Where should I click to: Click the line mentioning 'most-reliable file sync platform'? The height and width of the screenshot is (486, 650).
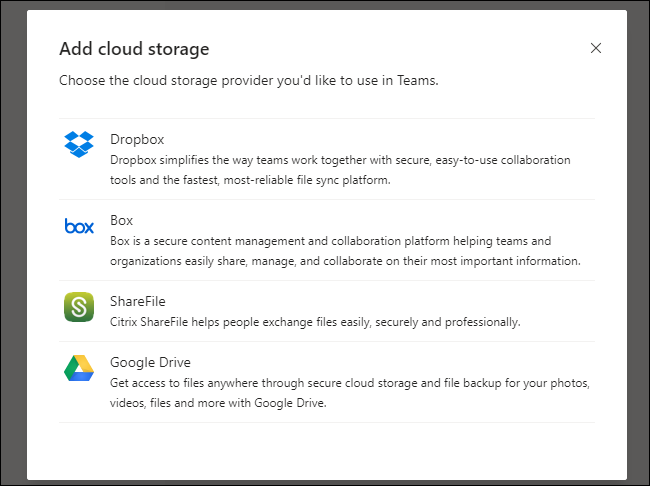click(250, 181)
